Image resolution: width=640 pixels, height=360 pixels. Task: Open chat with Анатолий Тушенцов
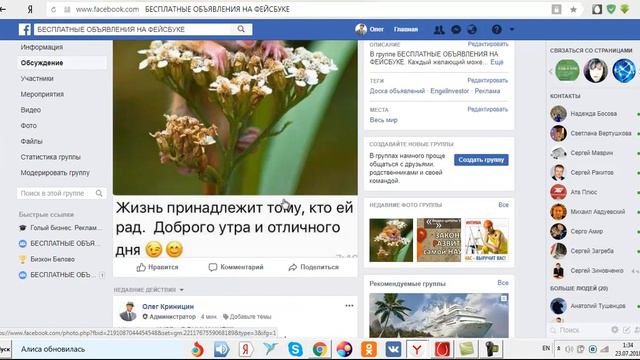(x=593, y=306)
